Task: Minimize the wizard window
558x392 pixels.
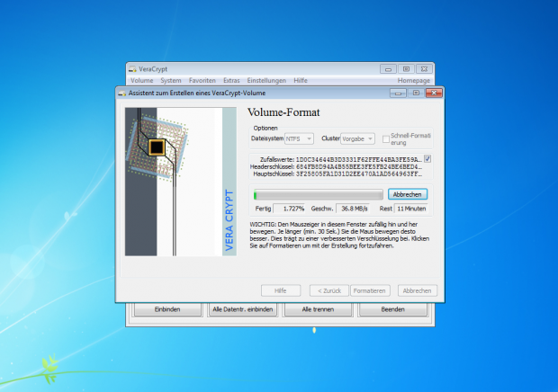Action: point(398,94)
